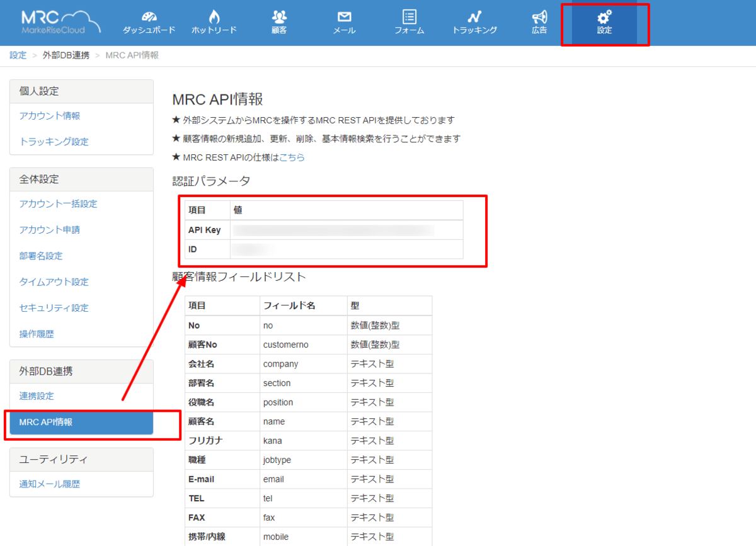Click the フリガナ row label

[x=205, y=441]
